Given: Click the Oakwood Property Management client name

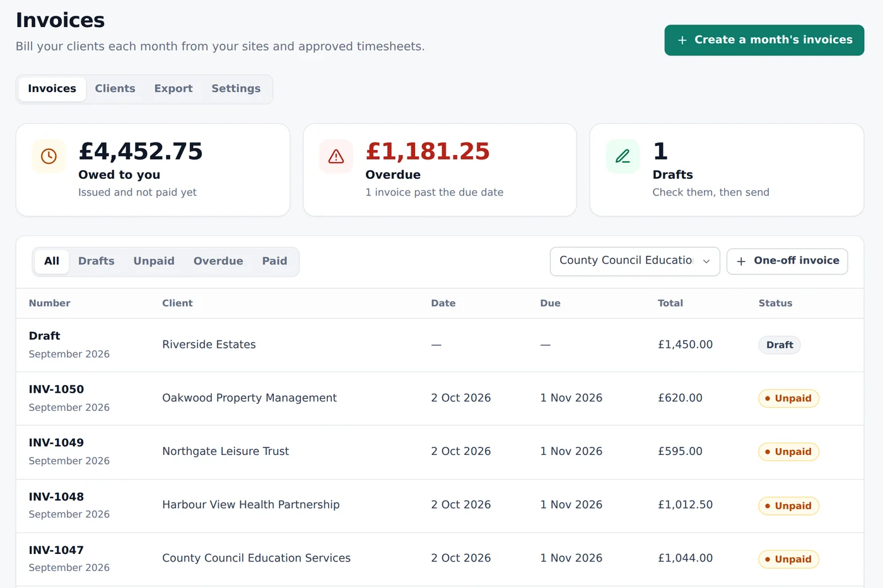Looking at the screenshot, I should click(x=249, y=398).
